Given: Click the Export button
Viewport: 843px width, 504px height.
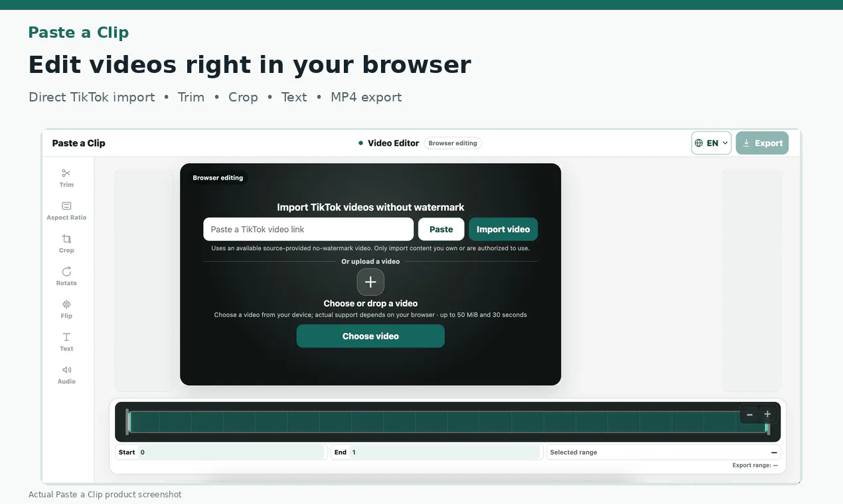Looking at the screenshot, I should tap(762, 143).
